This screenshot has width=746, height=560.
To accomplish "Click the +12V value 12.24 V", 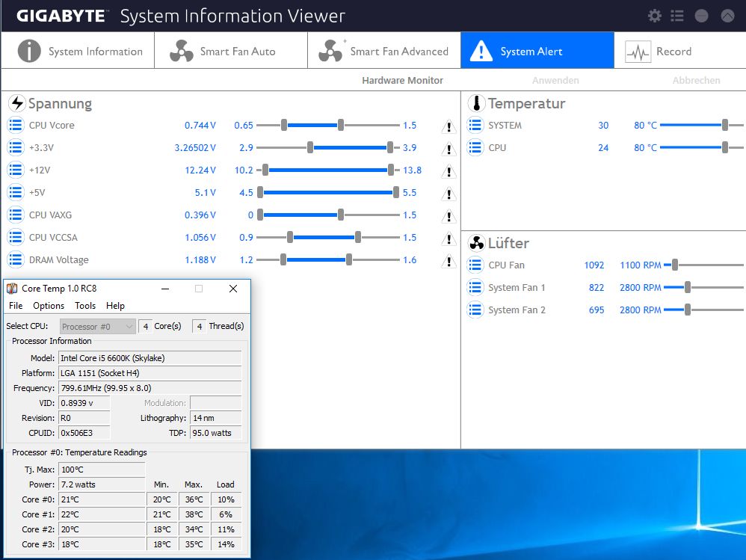I will point(200,170).
